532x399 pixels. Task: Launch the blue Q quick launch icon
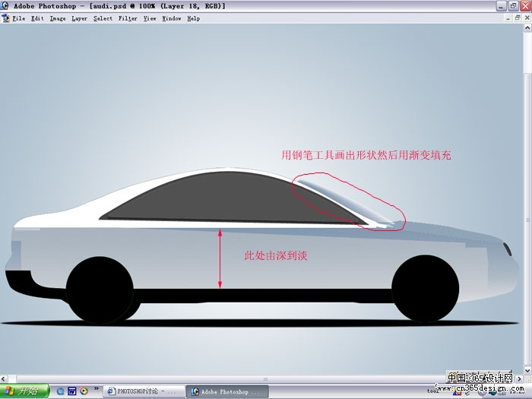60,391
